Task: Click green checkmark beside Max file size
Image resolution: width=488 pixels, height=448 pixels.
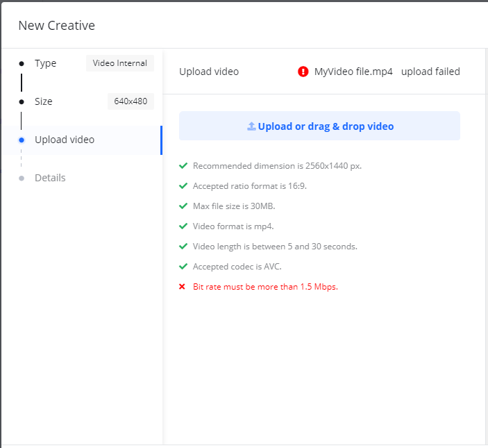Action: (183, 206)
